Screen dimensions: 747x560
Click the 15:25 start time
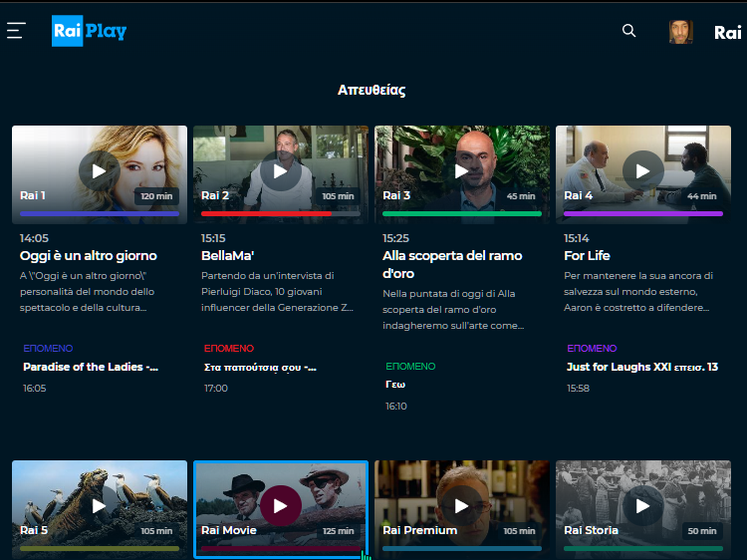coord(395,238)
